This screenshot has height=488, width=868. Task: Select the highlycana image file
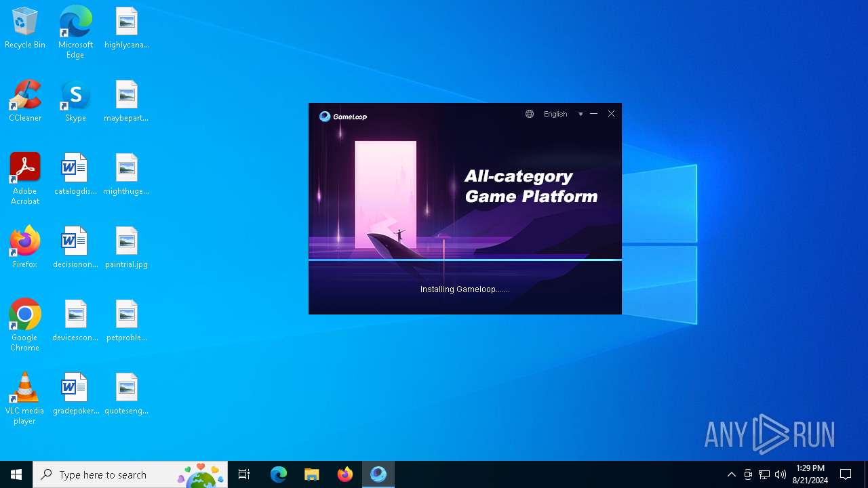[127, 28]
